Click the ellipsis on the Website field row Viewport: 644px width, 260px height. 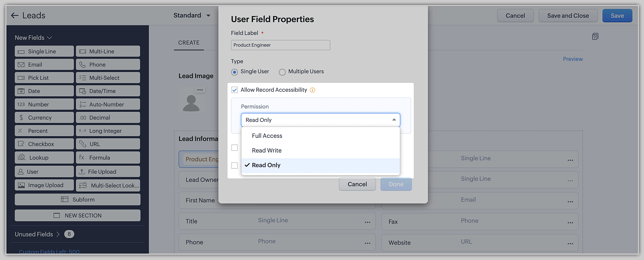570,244
